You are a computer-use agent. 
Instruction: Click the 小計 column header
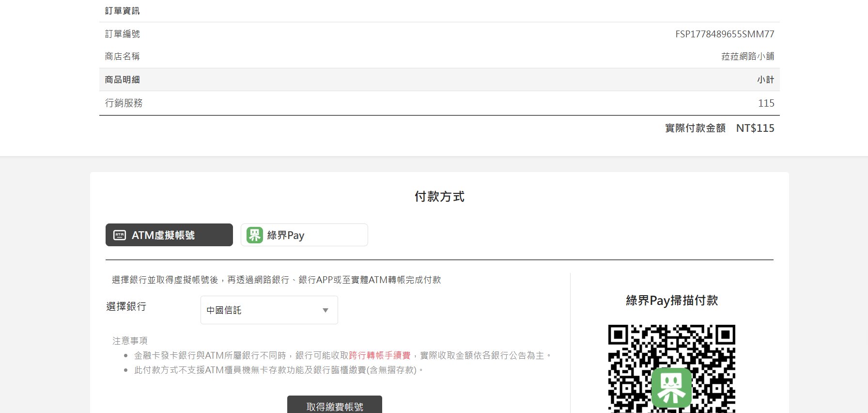point(766,79)
